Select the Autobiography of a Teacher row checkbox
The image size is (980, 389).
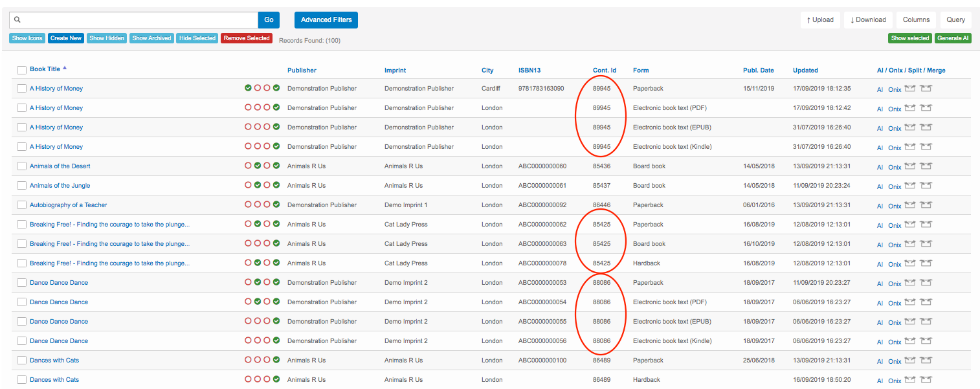(21, 205)
